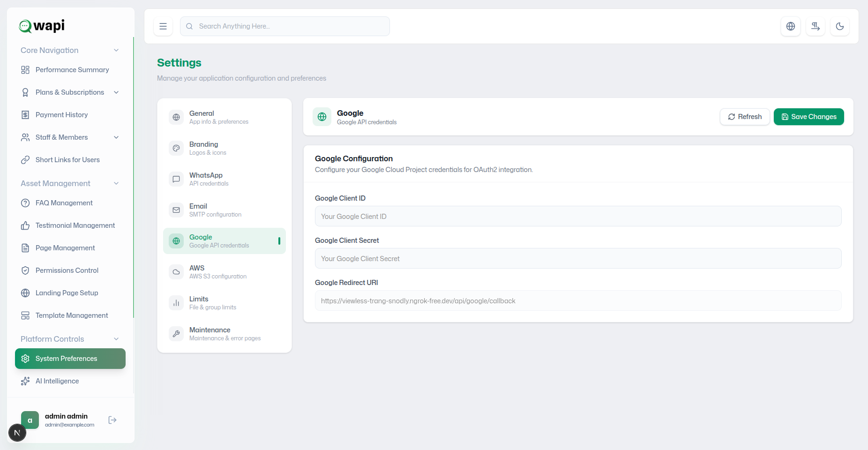
Task: Go to Landing Page Setup
Action: (70, 293)
